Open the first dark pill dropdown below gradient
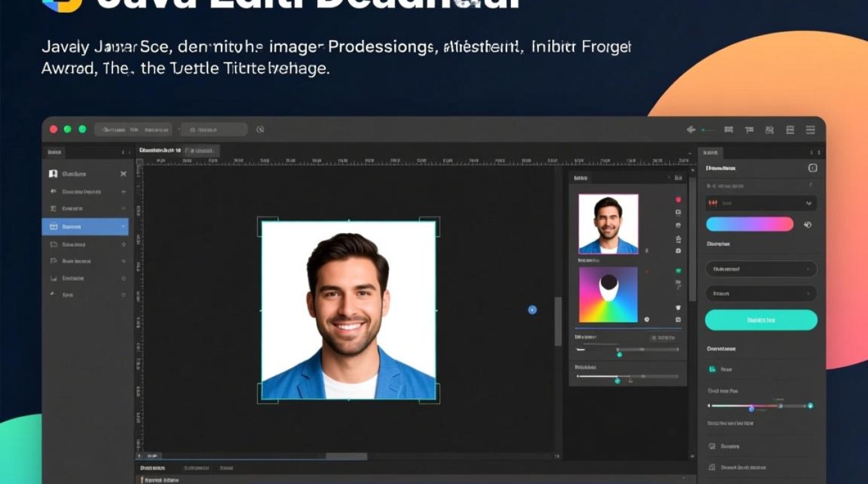 (761, 269)
